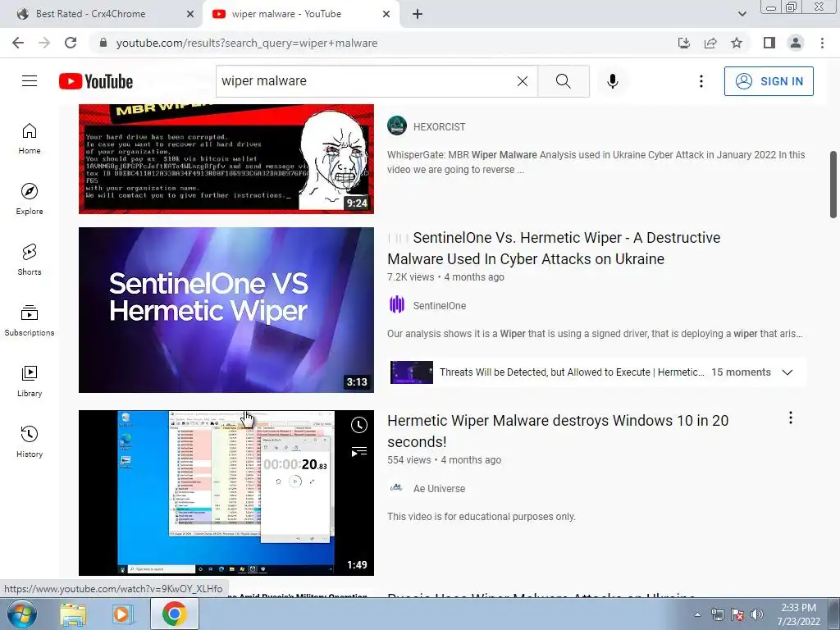Viewport: 840px width, 630px height.
Task: Show hidden system tray icons
Action: (x=697, y=614)
